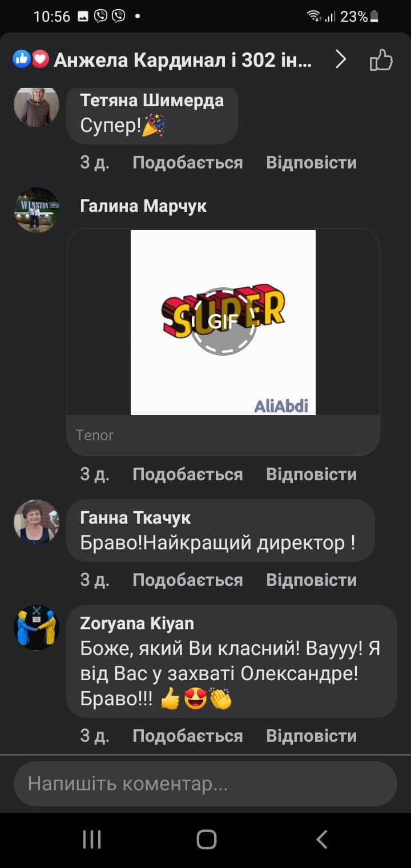Screen dimensions: 411x868
Task: Reply to Zoryana Kiyan's comment
Action: click(311, 736)
